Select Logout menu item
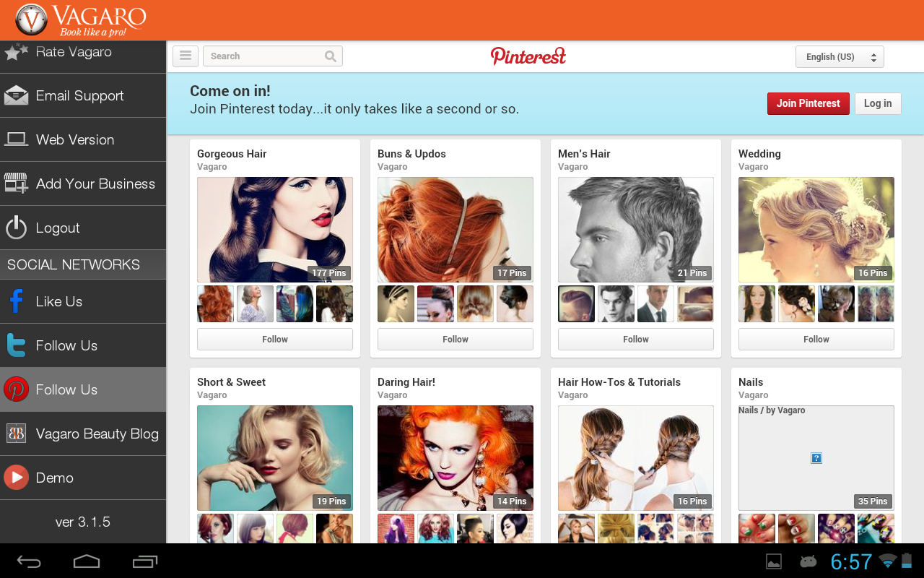Image resolution: width=924 pixels, height=578 pixels. click(x=83, y=228)
